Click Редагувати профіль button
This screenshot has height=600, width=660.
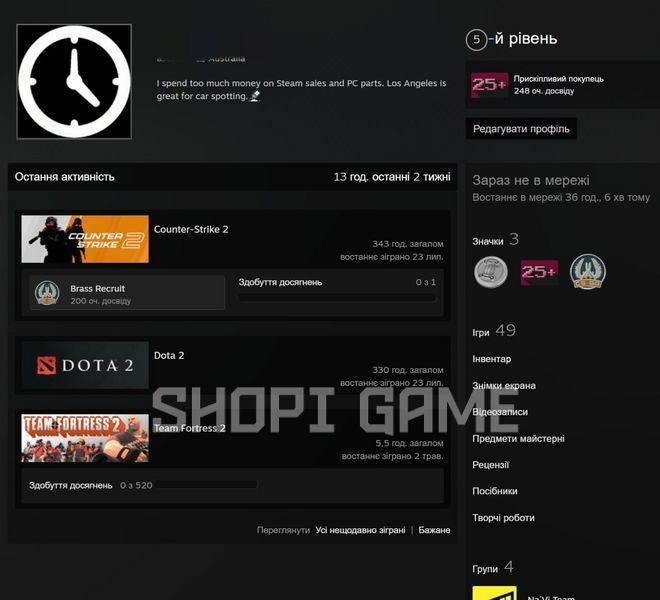[x=521, y=128]
